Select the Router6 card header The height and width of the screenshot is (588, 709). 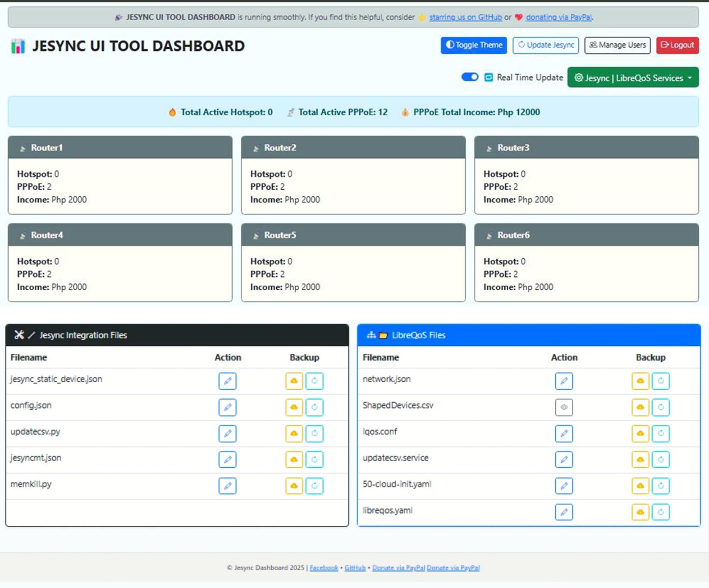586,235
